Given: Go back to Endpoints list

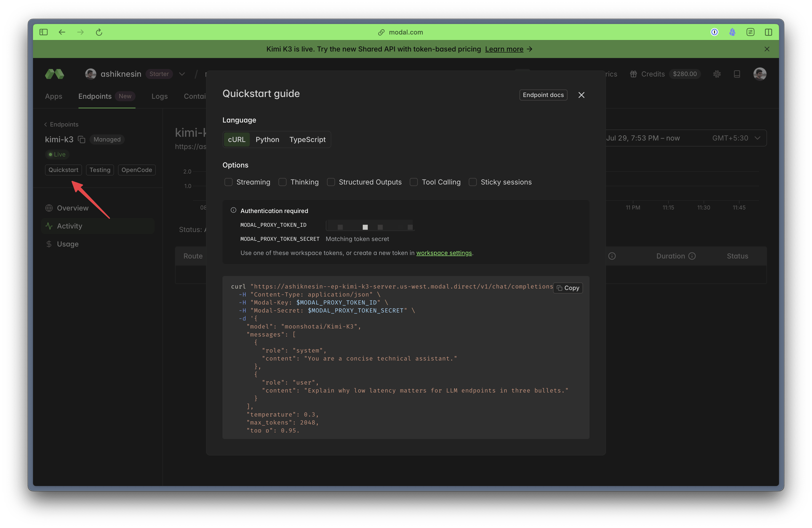Looking at the screenshot, I should pyautogui.click(x=61, y=124).
